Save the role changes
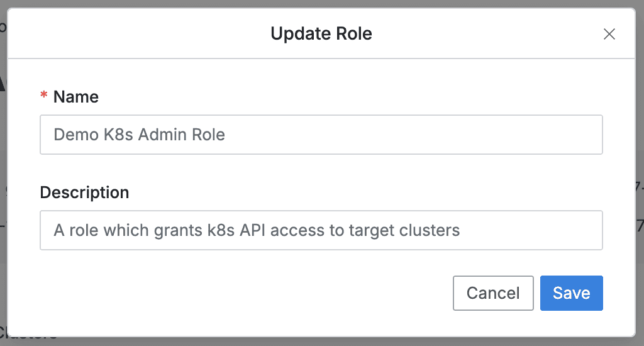 pos(571,293)
